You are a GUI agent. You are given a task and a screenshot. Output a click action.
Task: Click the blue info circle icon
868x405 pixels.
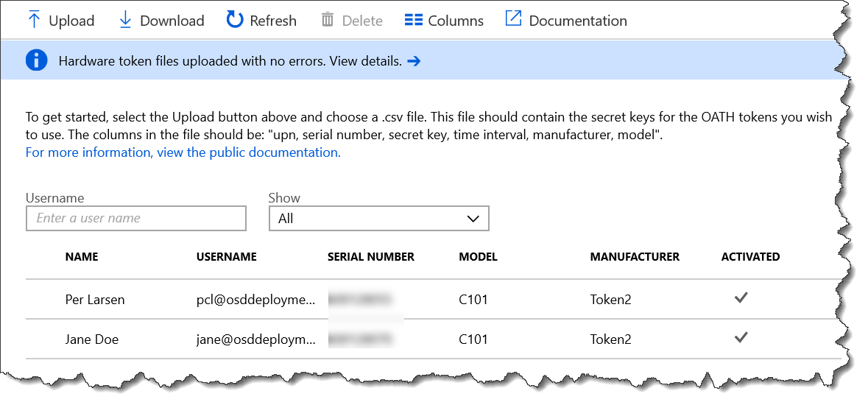point(36,61)
